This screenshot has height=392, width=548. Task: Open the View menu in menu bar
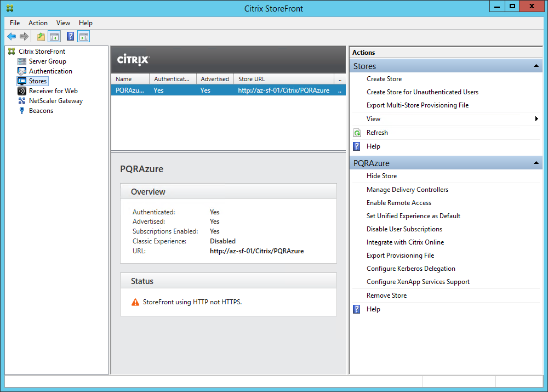click(x=63, y=23)
